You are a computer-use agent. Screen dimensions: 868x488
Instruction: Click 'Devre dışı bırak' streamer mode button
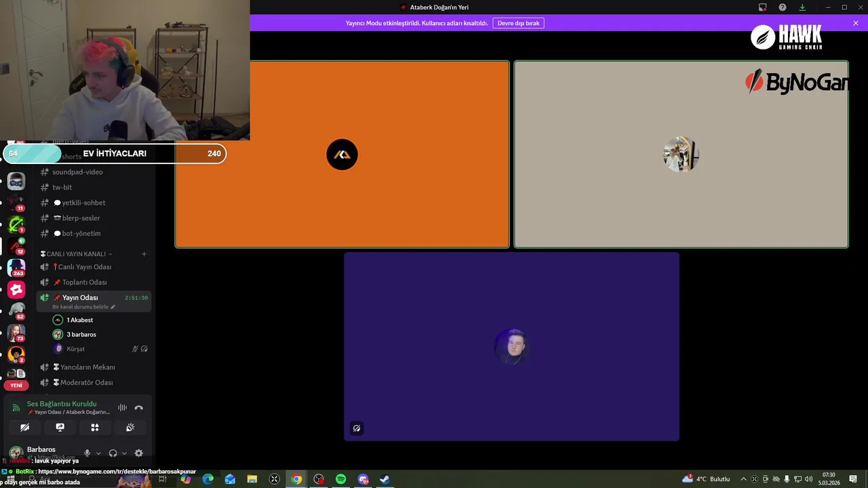pyautogui.click(x=519, y=23)
